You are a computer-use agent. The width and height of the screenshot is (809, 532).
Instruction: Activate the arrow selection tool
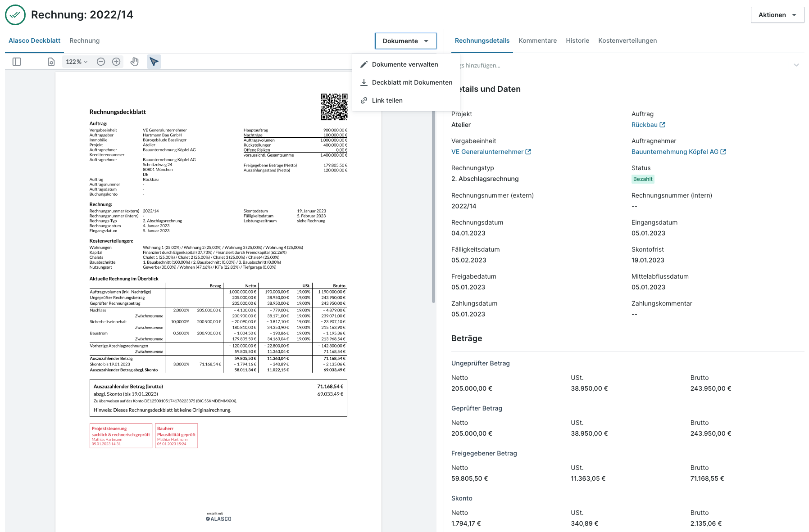point(154,62)
